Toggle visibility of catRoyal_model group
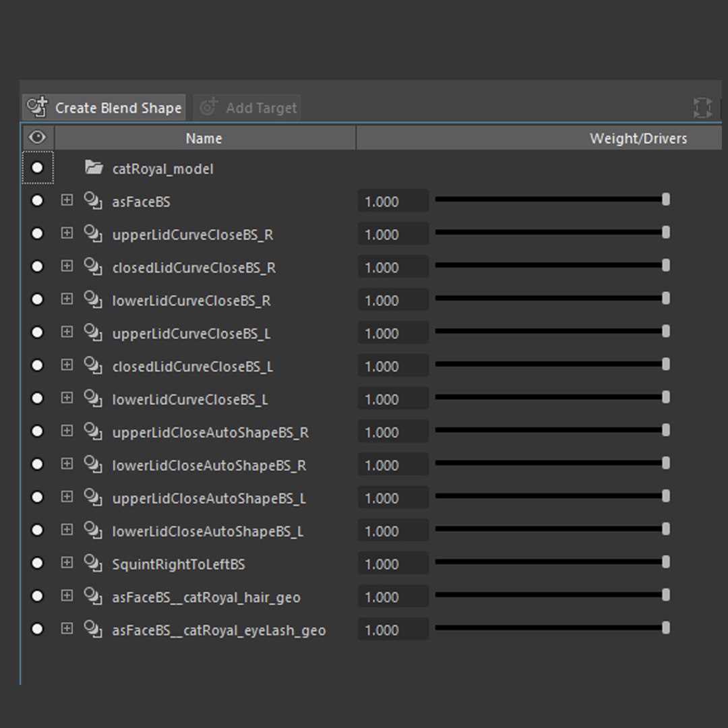This screenshot has height=728, width=728. [x=37, y=168]
